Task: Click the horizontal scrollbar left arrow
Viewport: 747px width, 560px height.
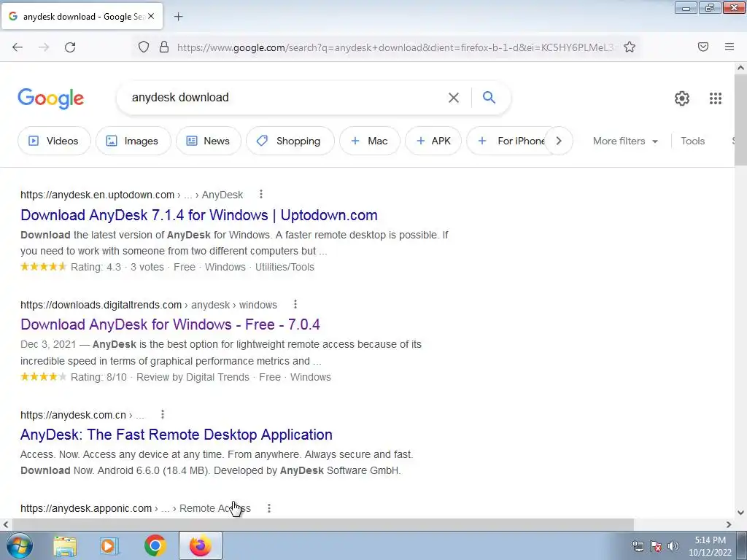Action: (x=6, y=524)
